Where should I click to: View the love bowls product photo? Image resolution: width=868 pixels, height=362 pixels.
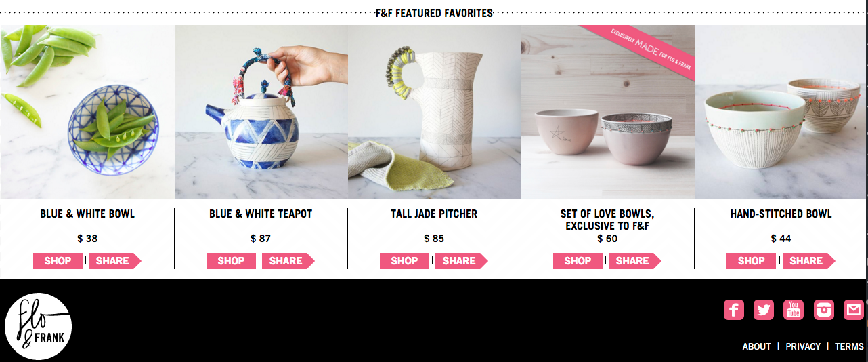[608, 112]
